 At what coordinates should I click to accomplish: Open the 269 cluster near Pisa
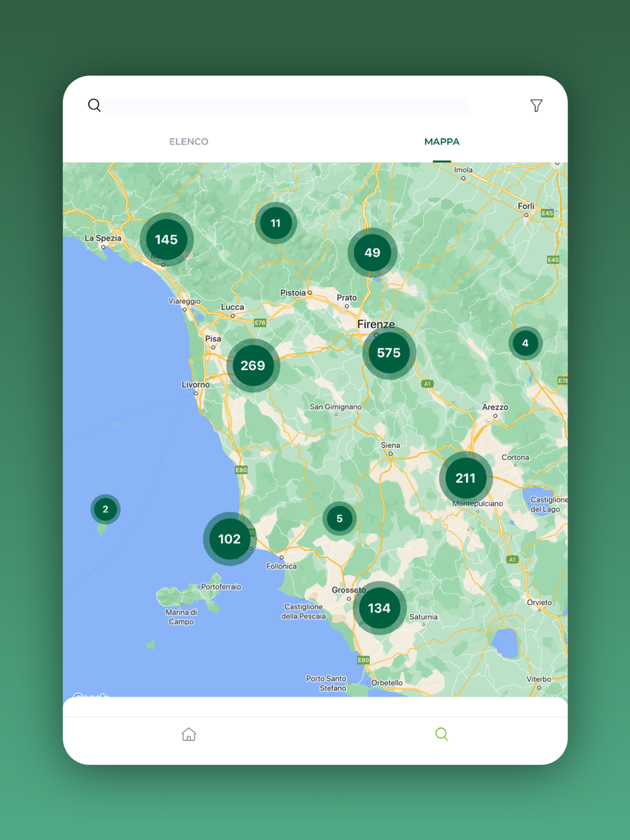pos(253,365)
